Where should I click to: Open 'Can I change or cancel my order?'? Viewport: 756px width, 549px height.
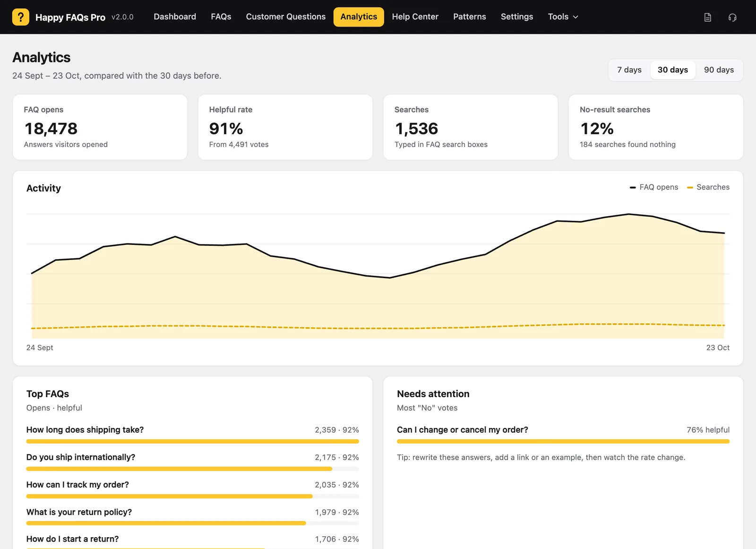463,430
